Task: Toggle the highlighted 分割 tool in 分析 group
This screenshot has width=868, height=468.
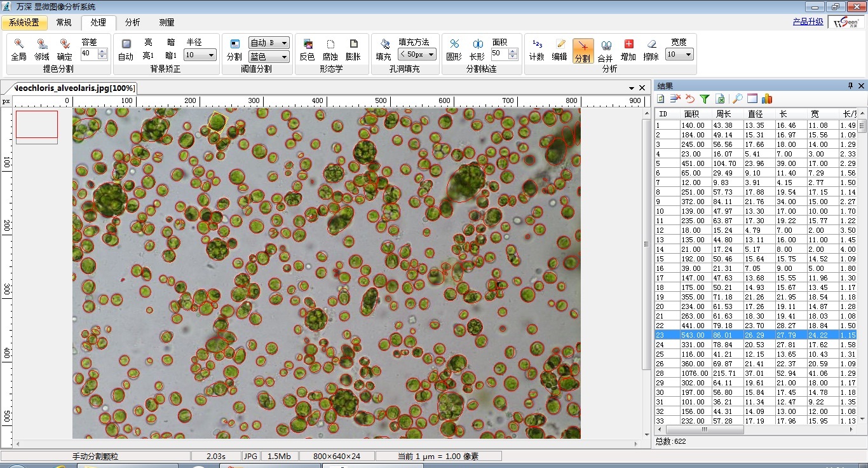Action: pos(583,51)
